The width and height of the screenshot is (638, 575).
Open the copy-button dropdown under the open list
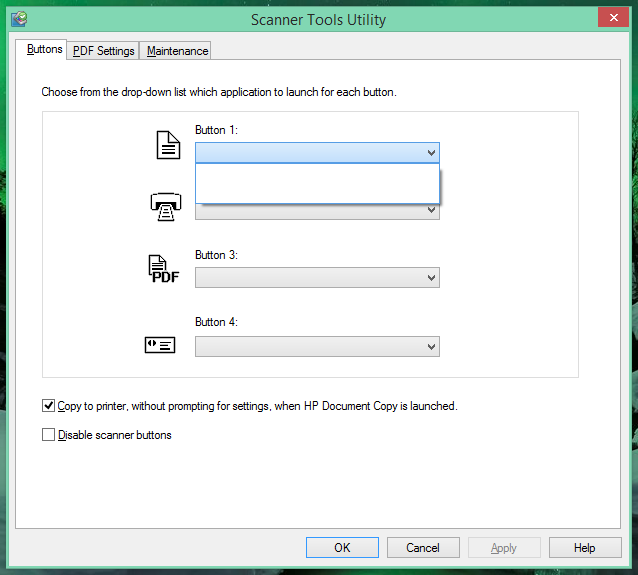coord(317,212)
